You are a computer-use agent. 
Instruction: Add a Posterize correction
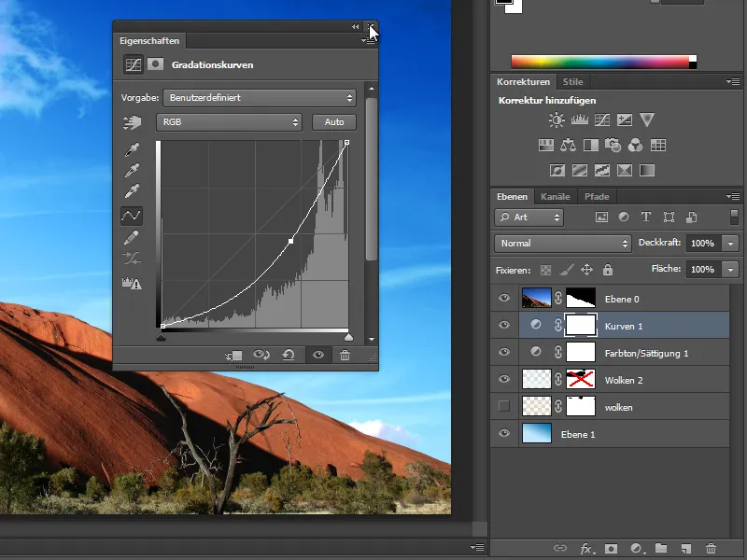(x=579, y=170)
